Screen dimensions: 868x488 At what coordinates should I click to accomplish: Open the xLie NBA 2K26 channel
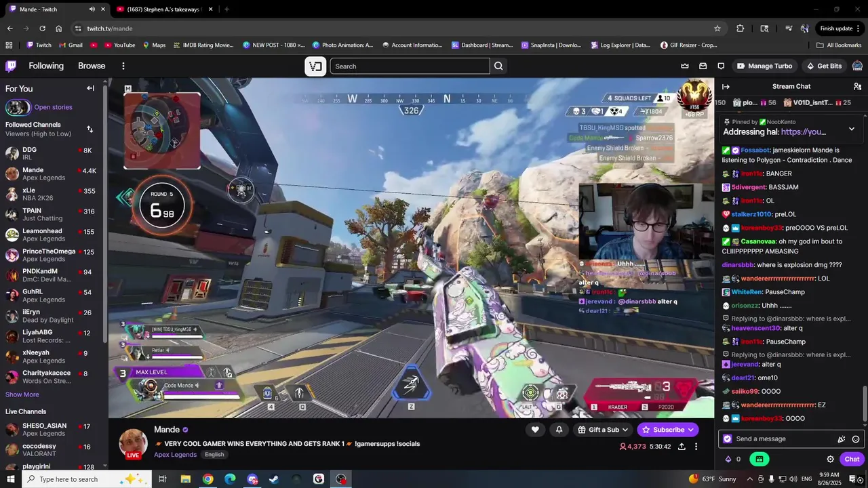tap(51, 194)
